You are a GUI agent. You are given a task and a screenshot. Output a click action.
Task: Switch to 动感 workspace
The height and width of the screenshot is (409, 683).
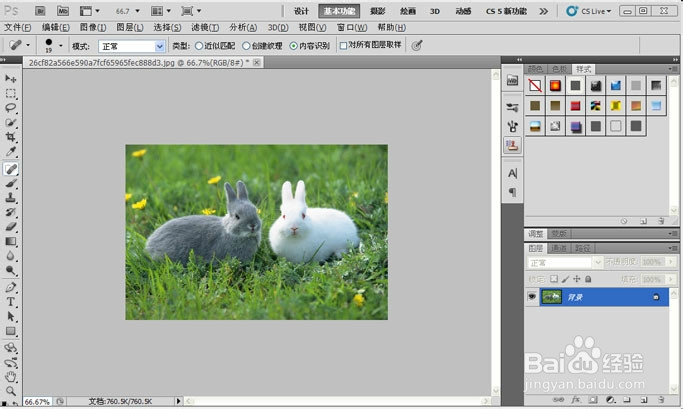pyautogui.click(x=463, y=11)
